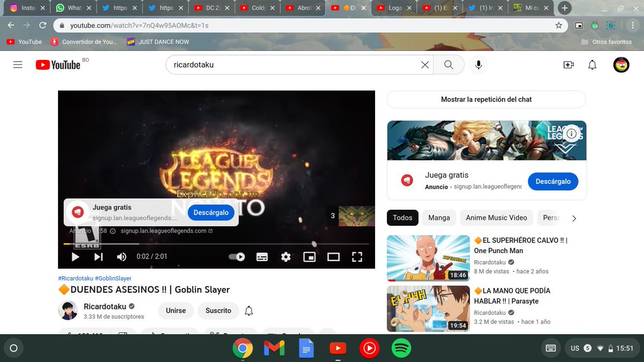Reload the page

(43, 25)
